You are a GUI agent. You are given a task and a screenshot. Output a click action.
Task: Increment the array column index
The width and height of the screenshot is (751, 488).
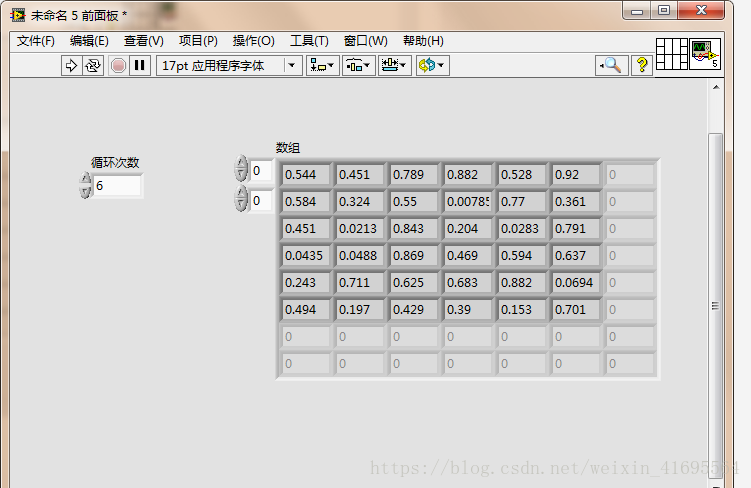pos(241,193)
